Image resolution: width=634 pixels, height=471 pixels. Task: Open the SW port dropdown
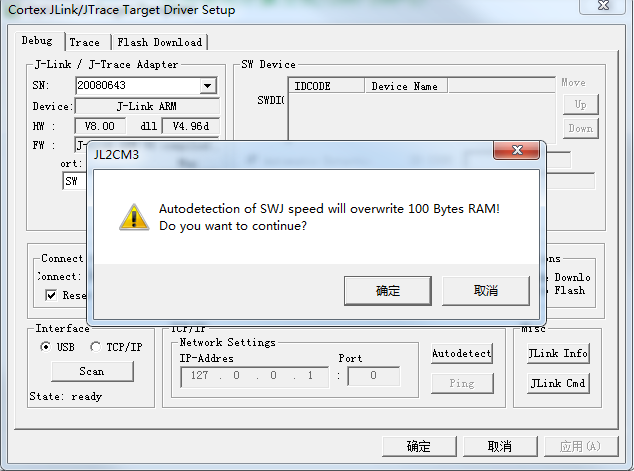point(75,181)
